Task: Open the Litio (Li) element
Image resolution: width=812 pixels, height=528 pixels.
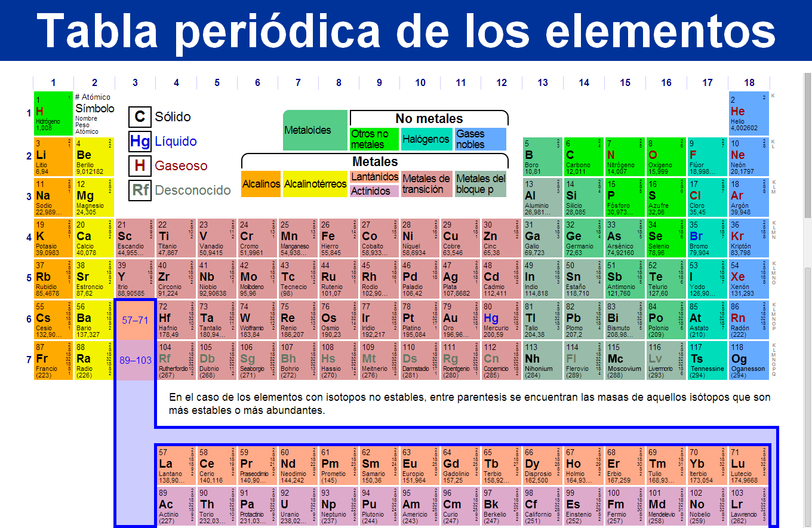Action: tap(53, 156)
